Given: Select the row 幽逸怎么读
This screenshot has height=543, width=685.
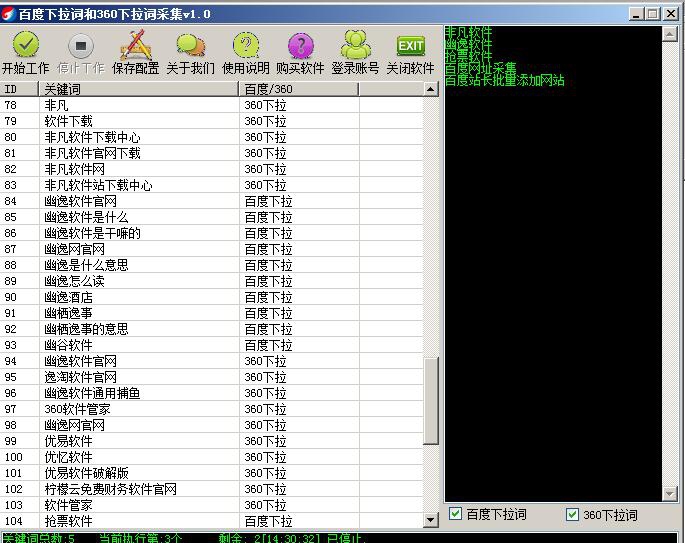Looking at the screenshot, I should pyautogui.click(x=211, y=281).
